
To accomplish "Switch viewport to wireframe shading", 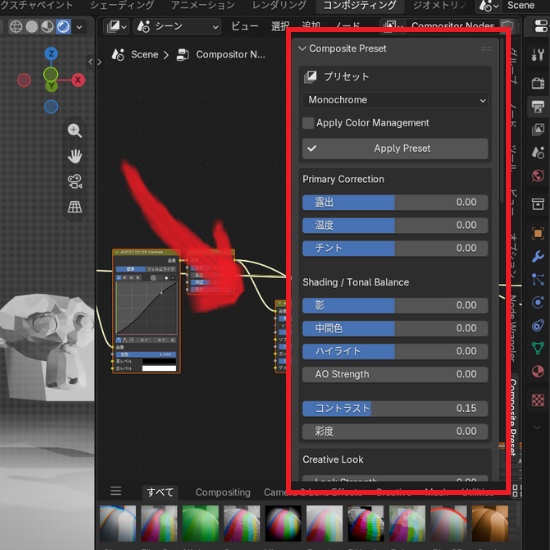I will tap(16, 27).
